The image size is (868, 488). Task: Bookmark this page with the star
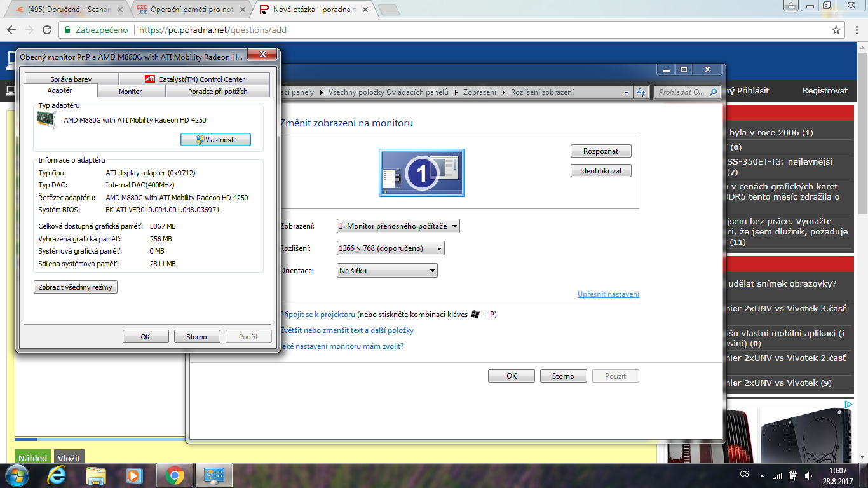836,30
